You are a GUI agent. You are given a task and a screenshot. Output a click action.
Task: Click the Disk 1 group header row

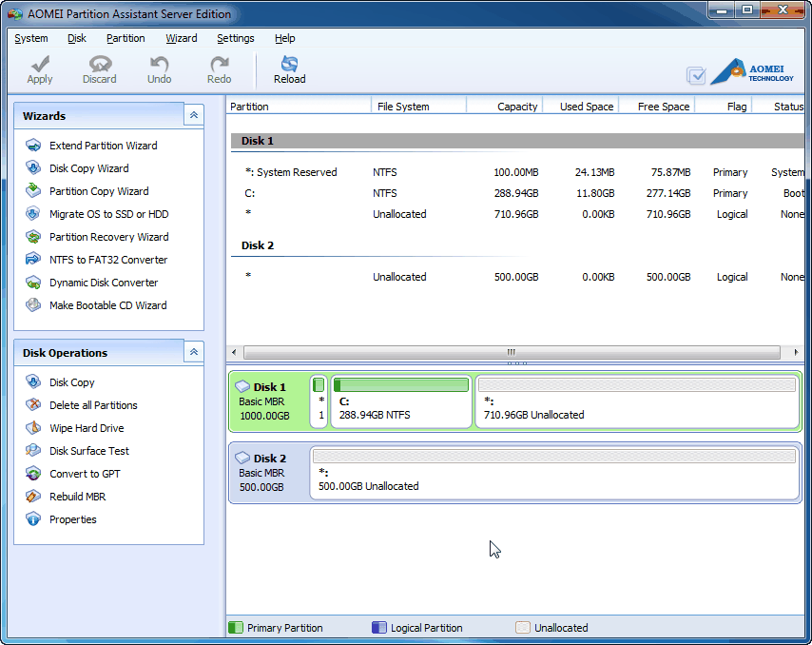517,141
